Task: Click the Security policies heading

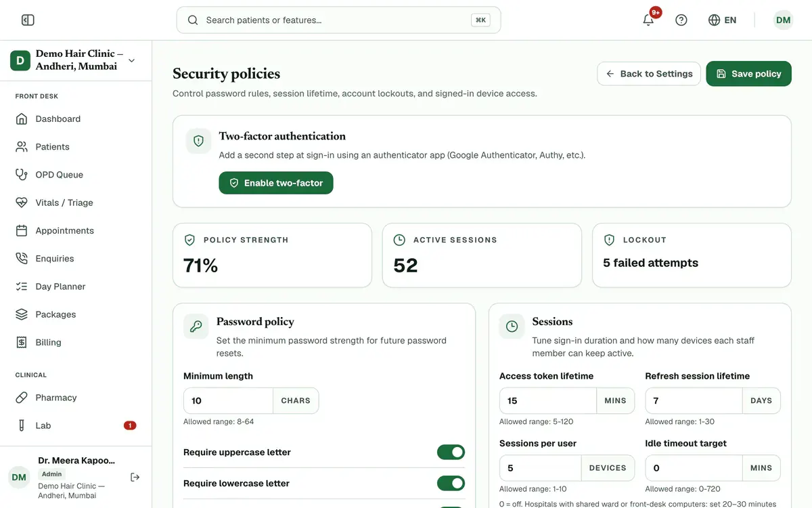Action: coord(226,74)
